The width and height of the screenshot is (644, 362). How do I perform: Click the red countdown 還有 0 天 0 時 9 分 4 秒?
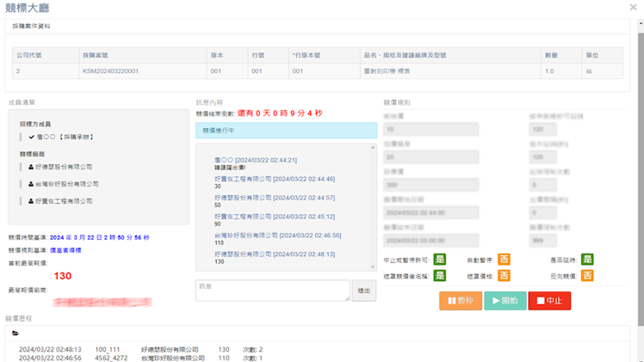point(280,114)
